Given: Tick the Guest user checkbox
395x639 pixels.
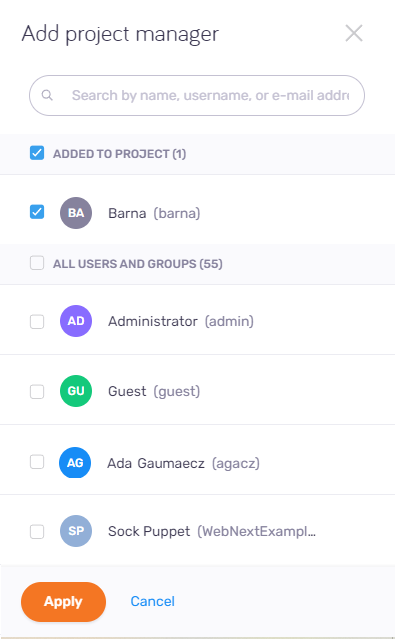Looking at the screenshot, I should click(37, 392).
